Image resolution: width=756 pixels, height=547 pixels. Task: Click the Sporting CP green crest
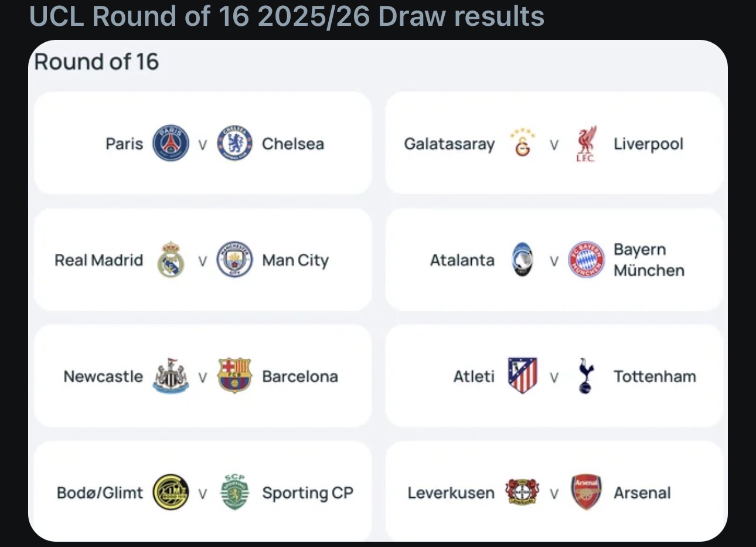(x=234, y=492)
